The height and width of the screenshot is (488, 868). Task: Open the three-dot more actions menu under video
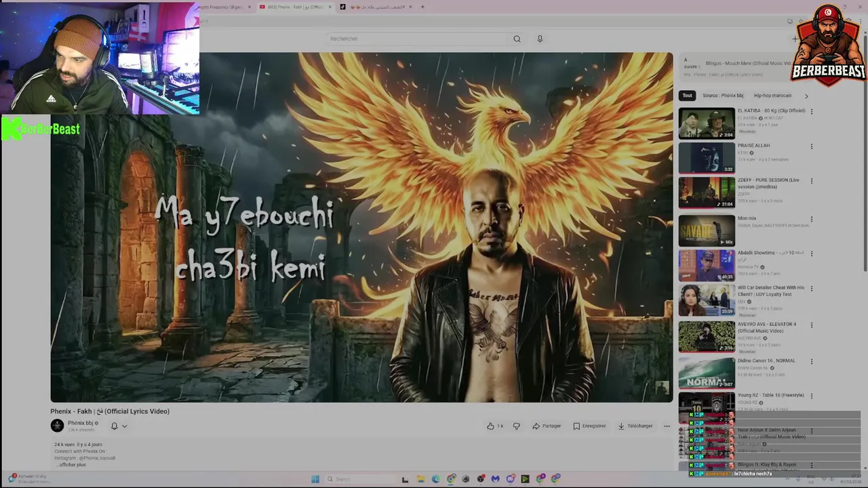[667, 426]
